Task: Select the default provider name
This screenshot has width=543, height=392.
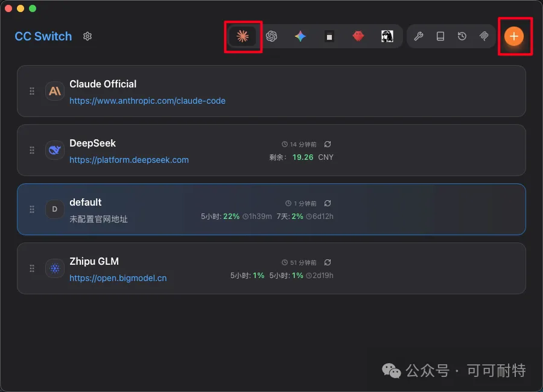Action: (x=86, y=202)
